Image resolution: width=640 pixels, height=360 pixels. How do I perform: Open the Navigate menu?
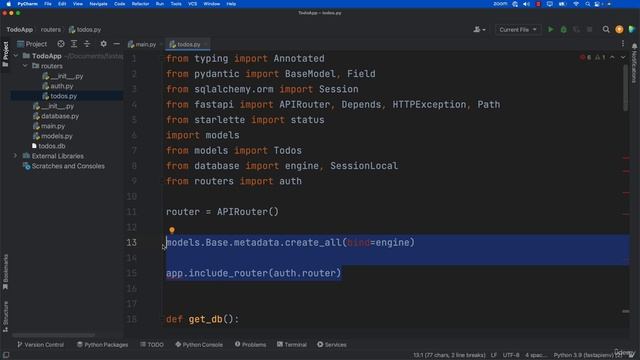(98, 4)
